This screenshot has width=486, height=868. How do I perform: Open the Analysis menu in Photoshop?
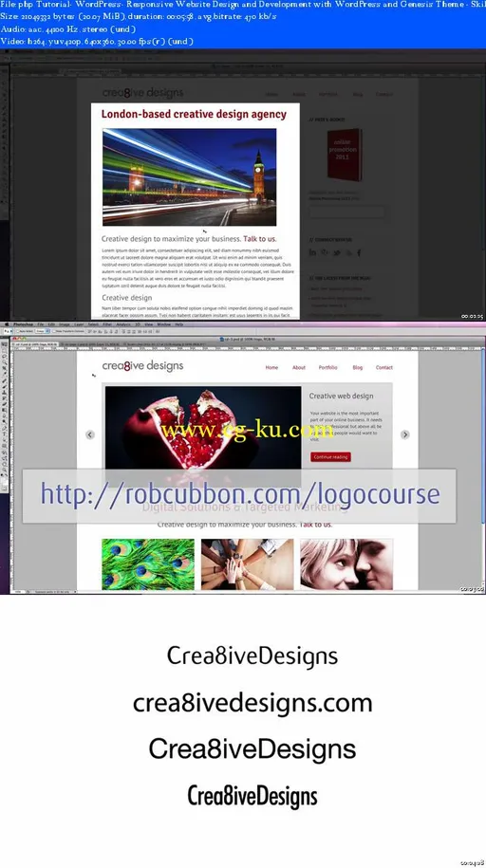click(123, 323)
